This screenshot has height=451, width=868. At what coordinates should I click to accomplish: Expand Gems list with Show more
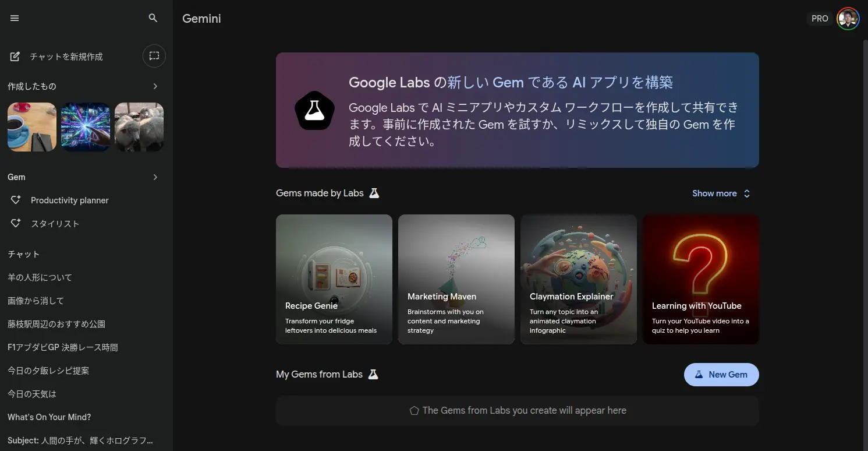721,193
